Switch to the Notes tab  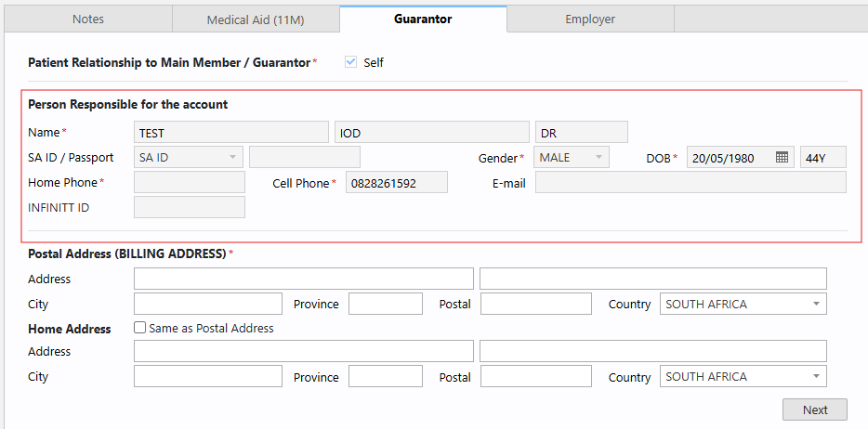88,19
